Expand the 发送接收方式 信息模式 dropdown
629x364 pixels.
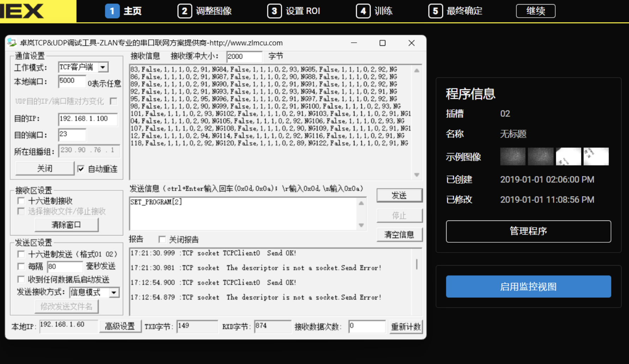[114, 292]
